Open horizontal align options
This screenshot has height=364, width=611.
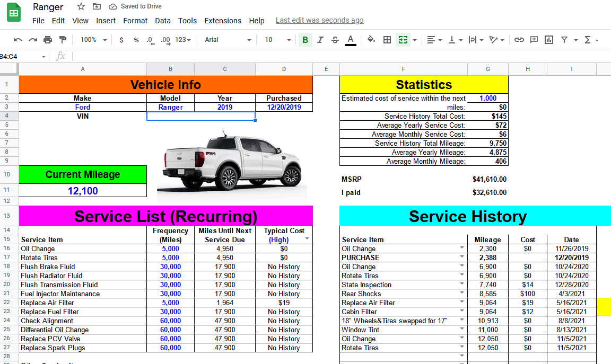[x=434, y=40]
